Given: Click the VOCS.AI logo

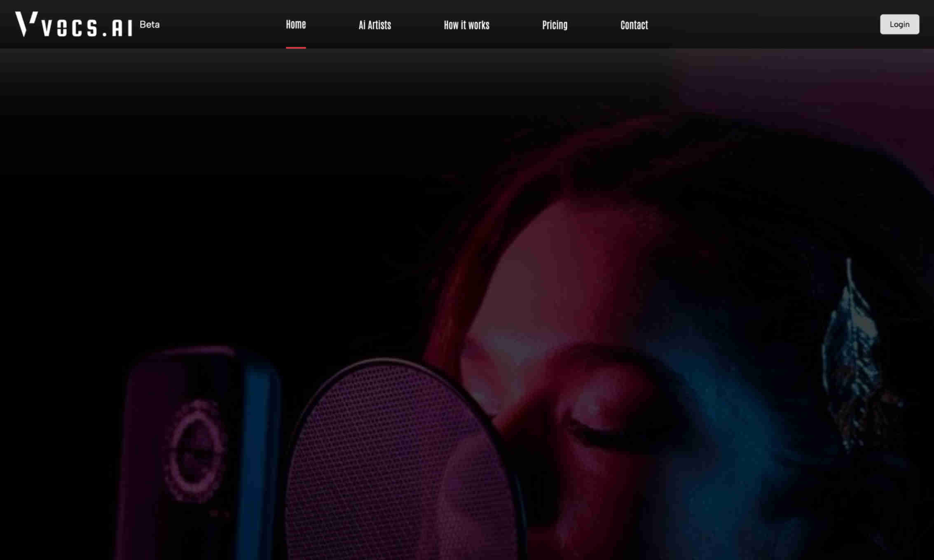Looking at the screenshot, I should tap(74, 24).
